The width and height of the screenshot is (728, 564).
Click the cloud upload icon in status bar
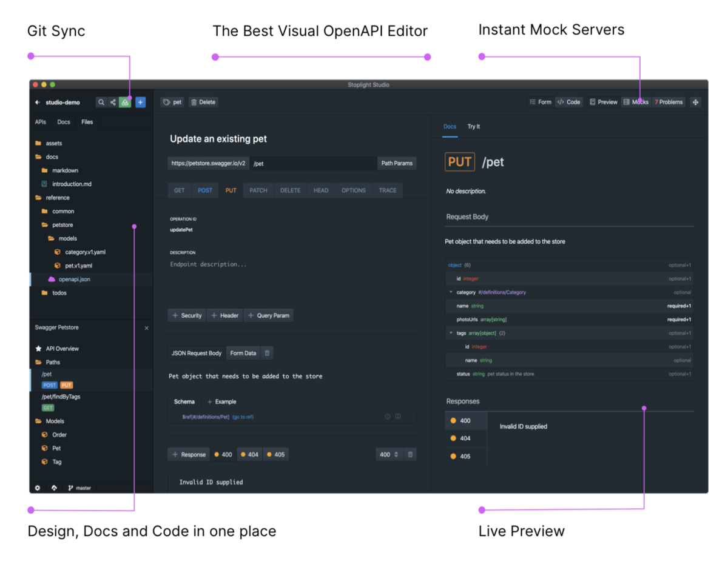54,488
